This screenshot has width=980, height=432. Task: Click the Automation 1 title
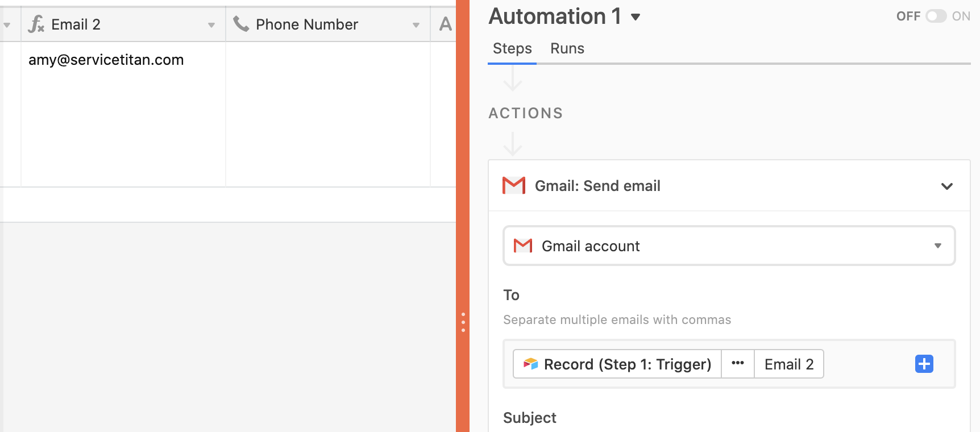tap(555, 16)
